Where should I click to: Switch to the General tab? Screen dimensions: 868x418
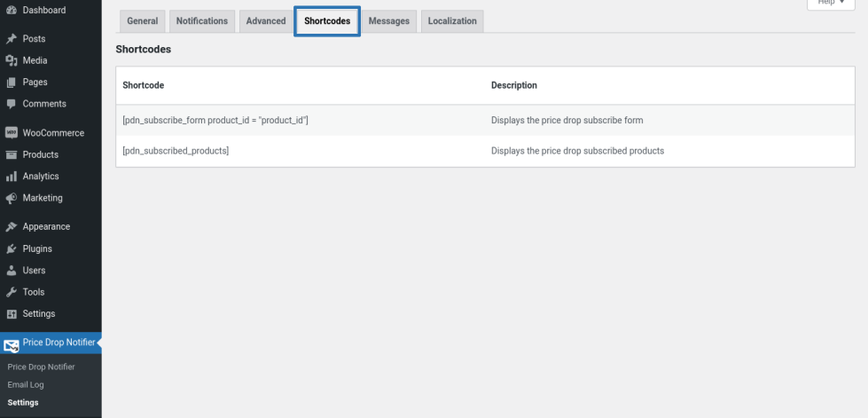coord(143,21)
